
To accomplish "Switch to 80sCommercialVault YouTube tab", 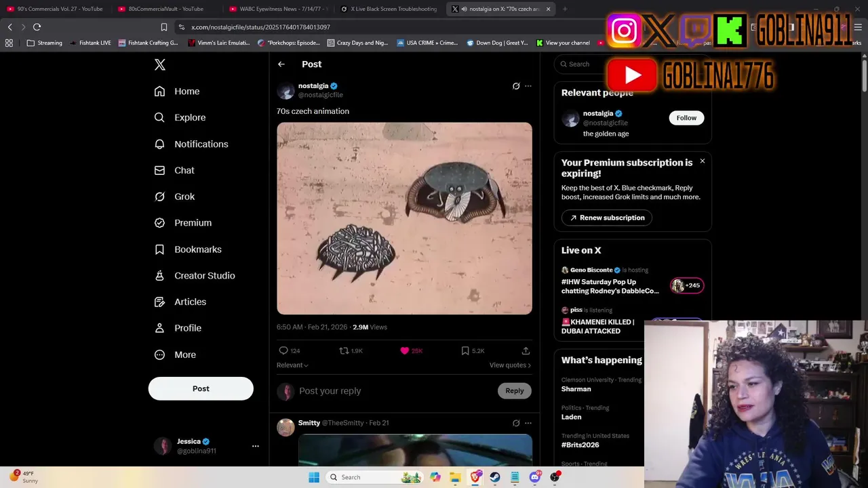I will (x=165, y=9).
